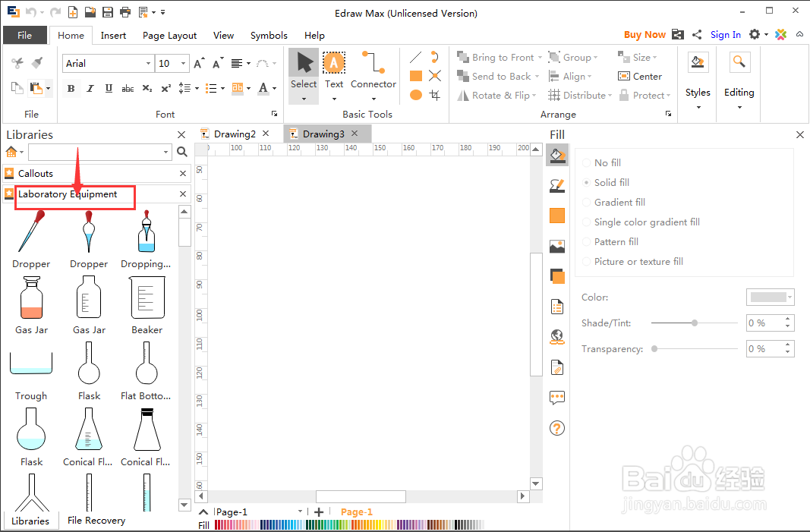Expand the Styles gallery dropdown

pyautogui.click(x=698, y=108)
